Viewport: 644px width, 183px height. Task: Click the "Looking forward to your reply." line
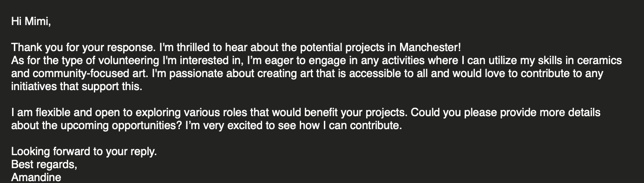(84, 151)
